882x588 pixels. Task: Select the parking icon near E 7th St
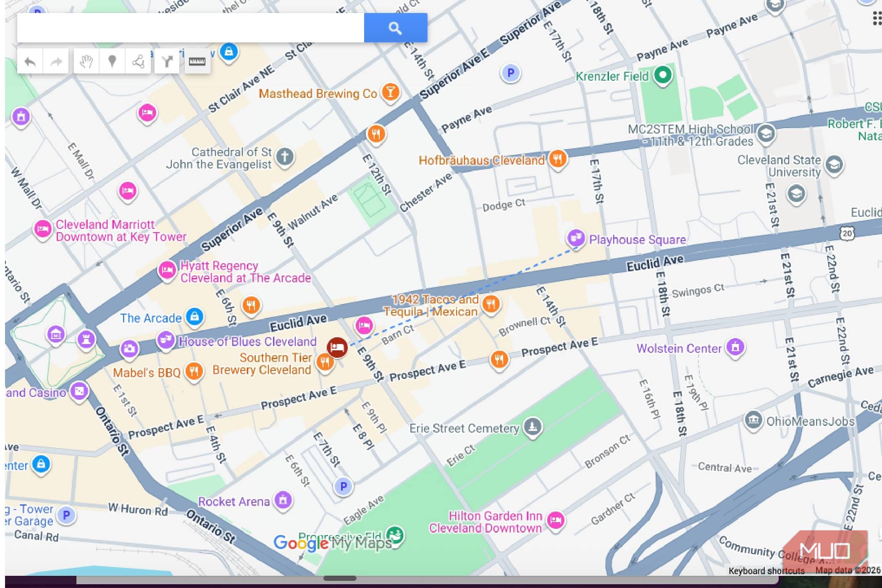point(343,486)
